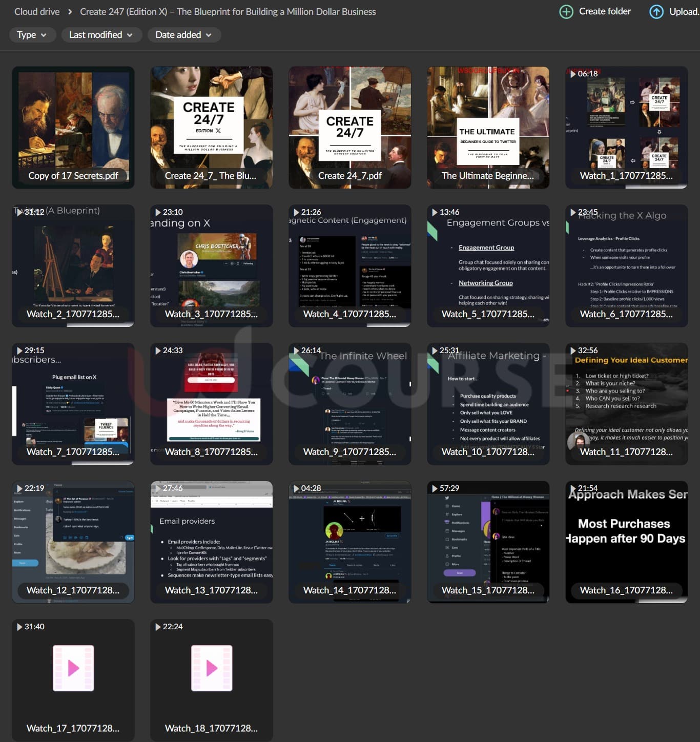This screenshot has width=700, height=742.
Task: Expand the Last modified filter
Action: 100,35
